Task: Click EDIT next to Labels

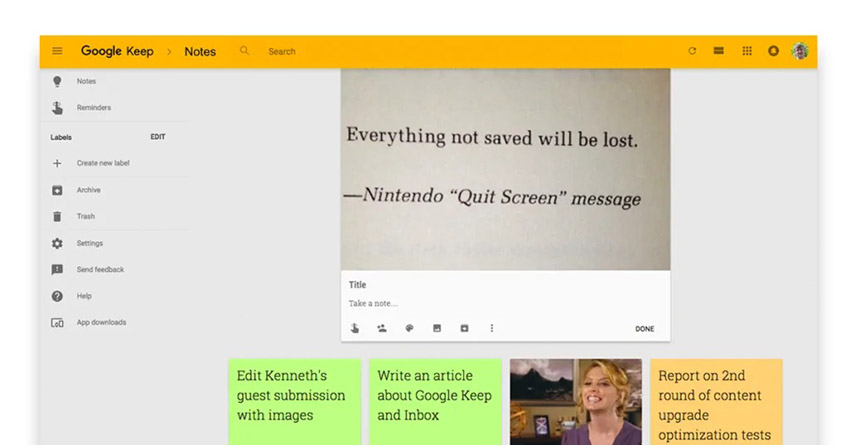Action: coord(158,137)
